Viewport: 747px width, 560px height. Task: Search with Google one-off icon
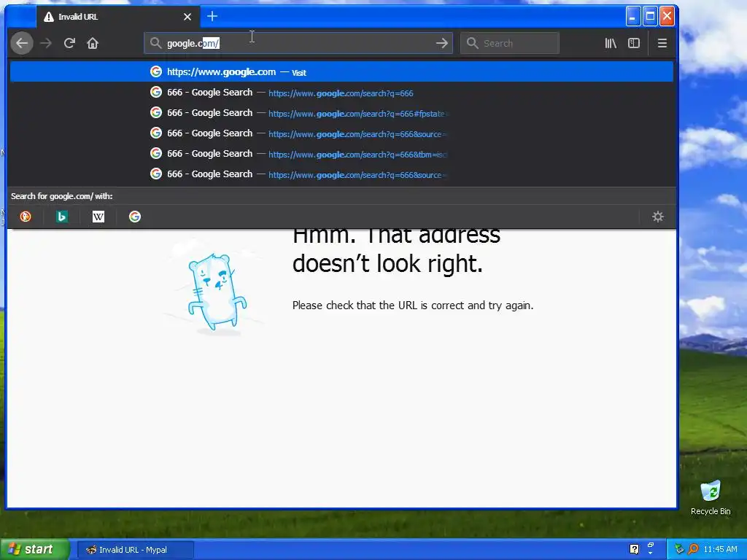(135, 217)
